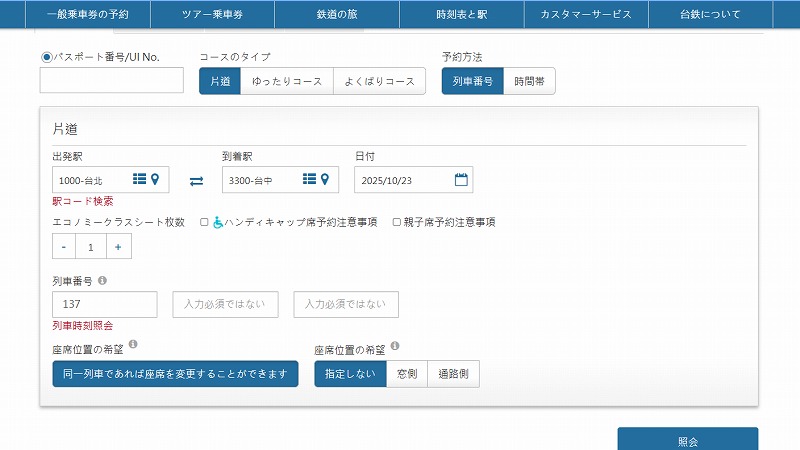Image resolution: width=800 pixels, height=450 pixels.
Task: Swap departure and arrival stations
Action: click(x=196, y=181)
